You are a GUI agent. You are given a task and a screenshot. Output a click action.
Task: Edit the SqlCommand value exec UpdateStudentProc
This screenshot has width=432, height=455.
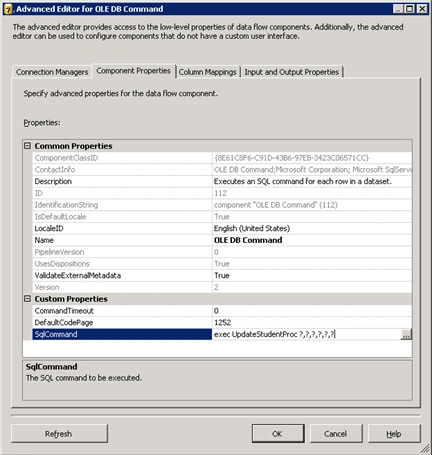tap(306, 334)
